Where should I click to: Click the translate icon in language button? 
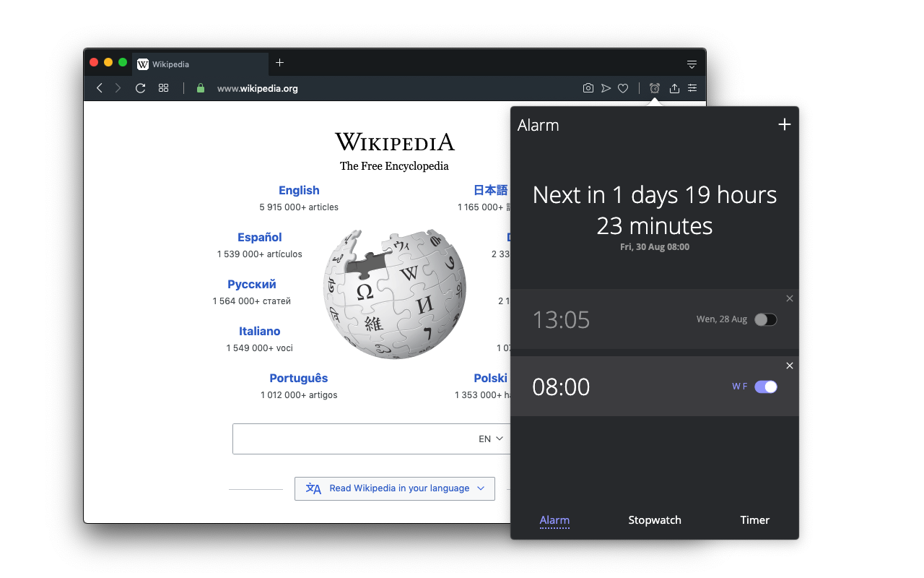tap(313, 488)
